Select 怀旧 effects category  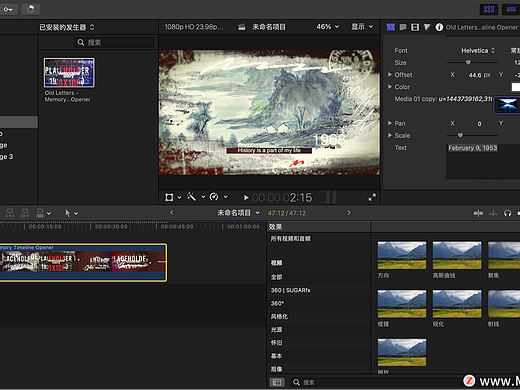click(276, 343)
